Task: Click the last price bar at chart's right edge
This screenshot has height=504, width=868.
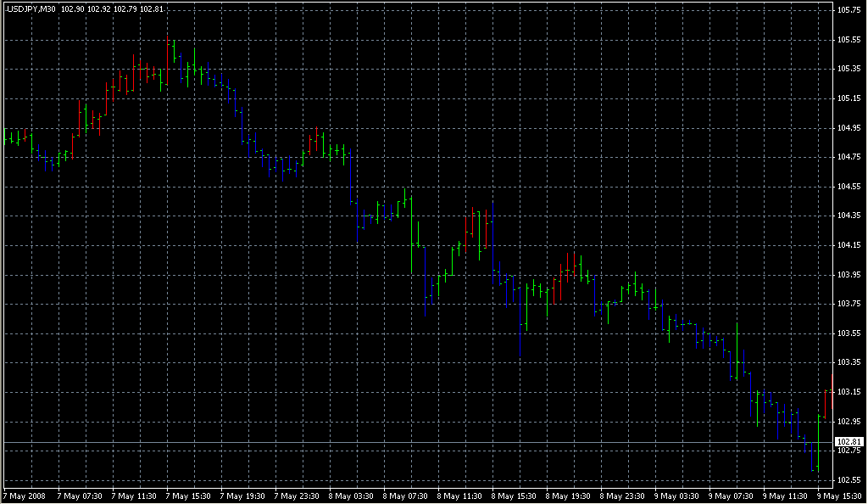Action: pyautogui.click(x=825, y=403)
